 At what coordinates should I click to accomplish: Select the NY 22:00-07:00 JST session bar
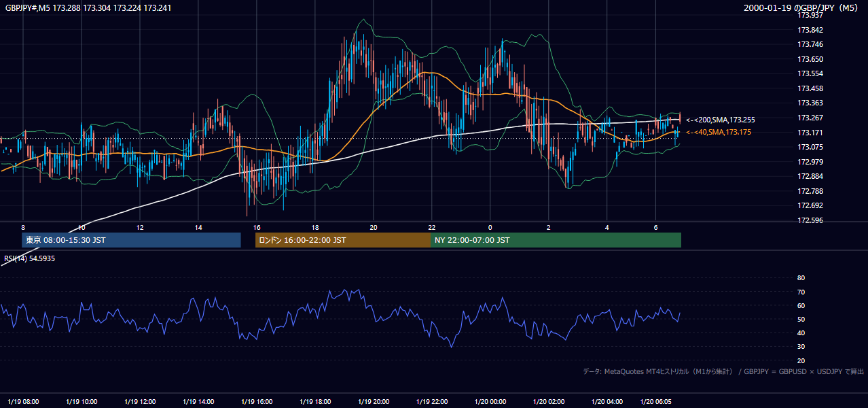point(556,240)
